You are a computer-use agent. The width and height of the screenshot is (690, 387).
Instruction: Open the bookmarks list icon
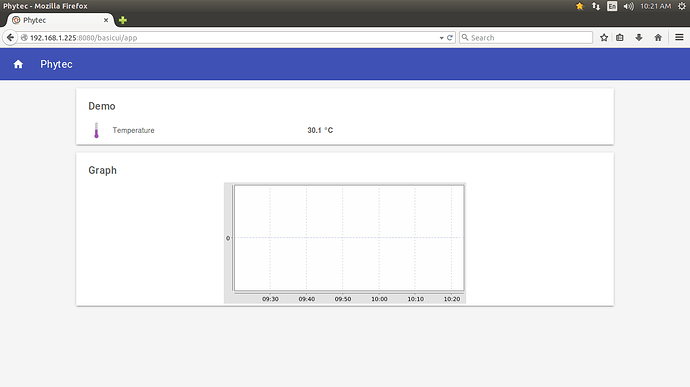[x=620, y=38]
